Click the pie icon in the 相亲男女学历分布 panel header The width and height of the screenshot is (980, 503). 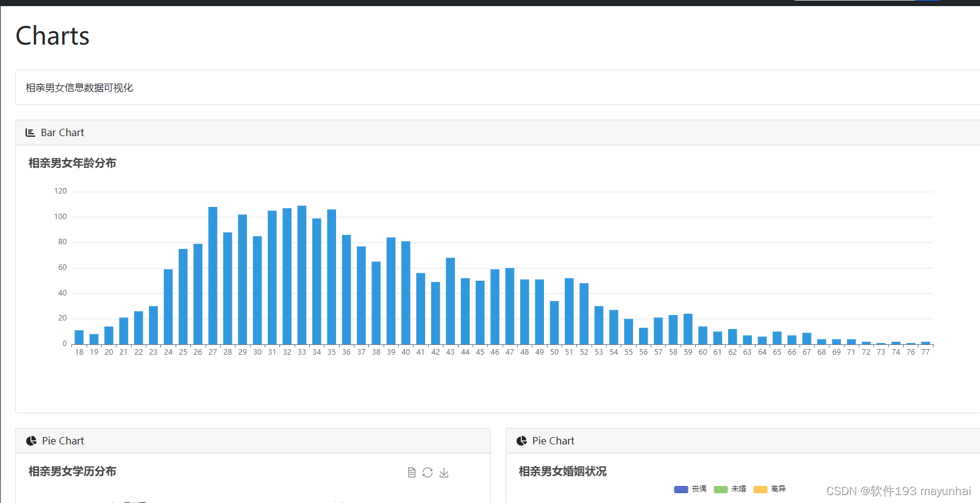click(x=32, y=441)
